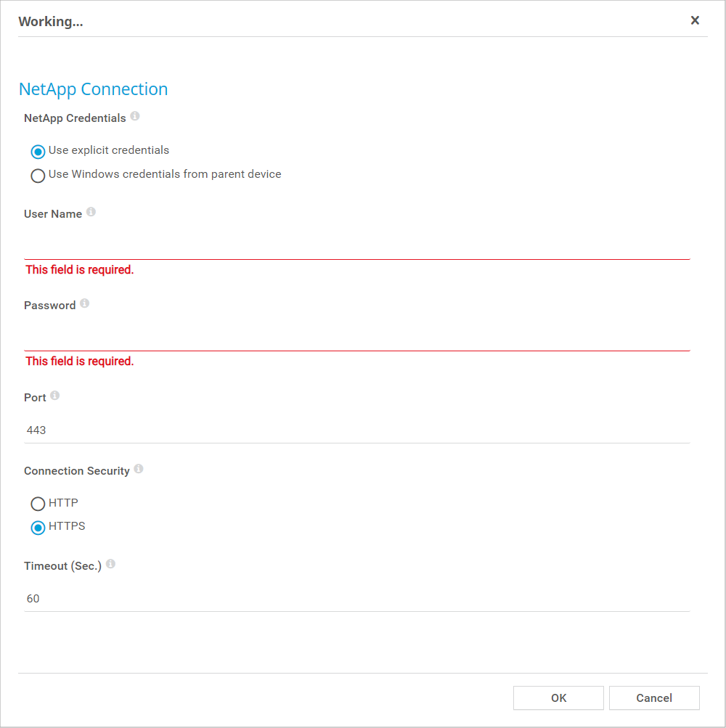
Task: Click the Port field showing 443
Action: (356, 430)
